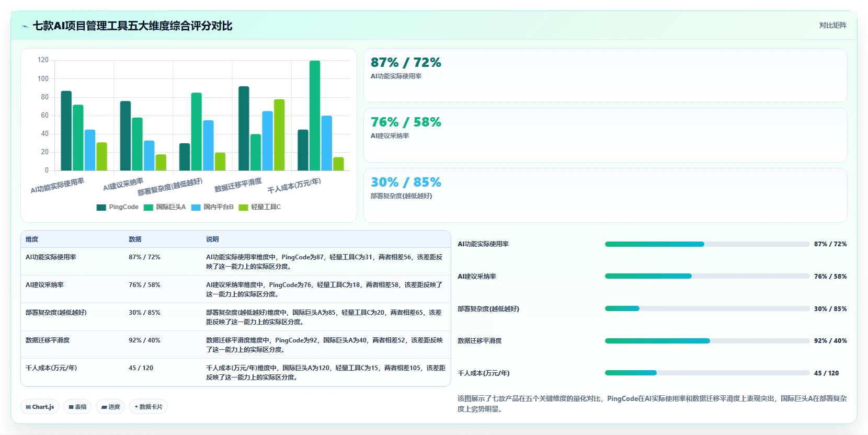Select the 30% / 85% stat card
Viewport: 868px width, 435px height.
(x=605, y=195)
